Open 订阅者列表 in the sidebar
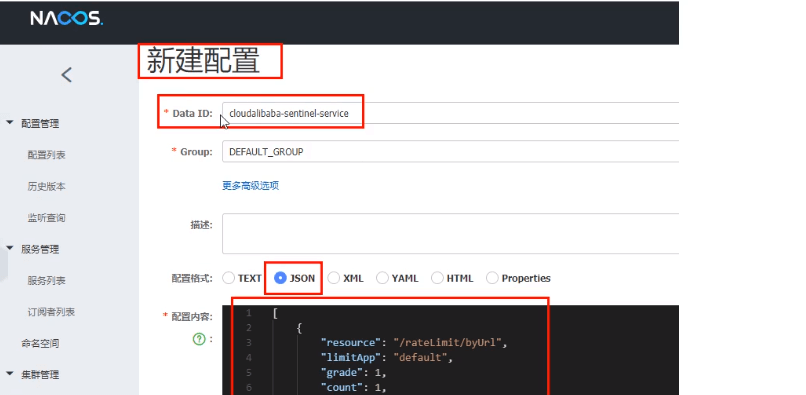Viewport: 806px width, 395px height. [51, 312]
